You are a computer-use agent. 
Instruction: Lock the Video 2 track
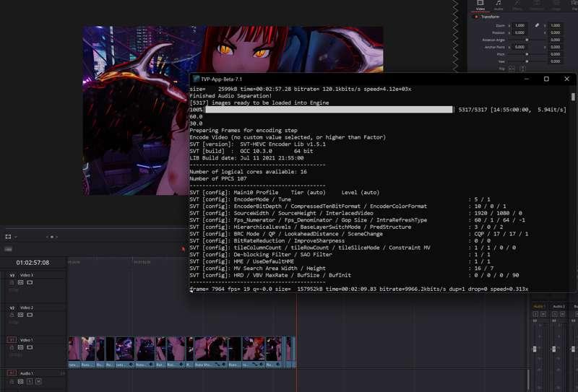[12, 315]
